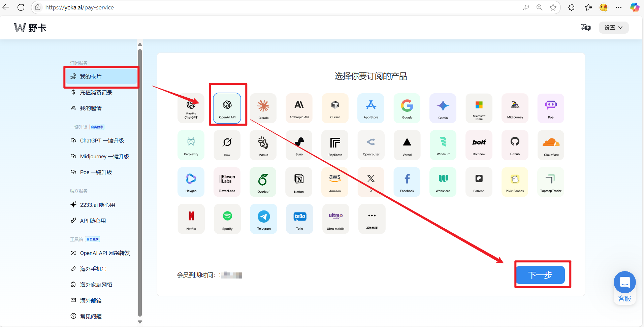This screenshot has height=327, width=644.
Task: Click the sidebar scrollbar down arrow
Action: [x=140, y=322]
